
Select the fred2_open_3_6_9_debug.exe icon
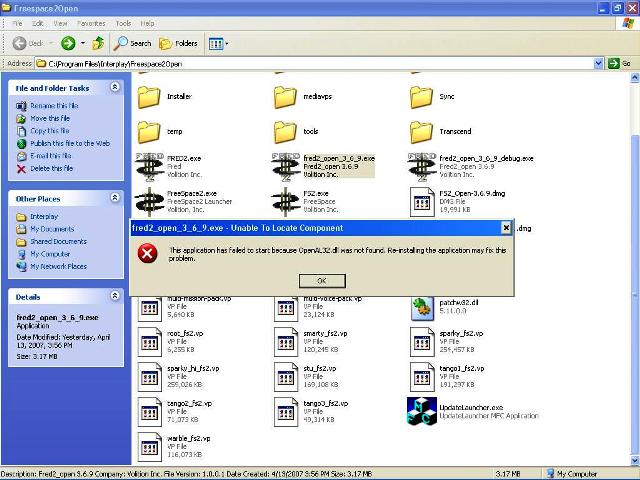[422, 167]
